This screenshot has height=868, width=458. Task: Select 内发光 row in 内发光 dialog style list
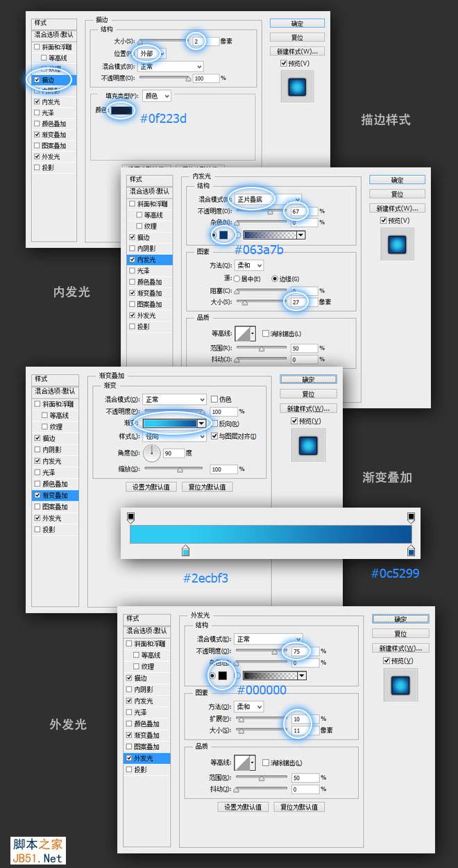pyautogui.click(x=150, y=260)
